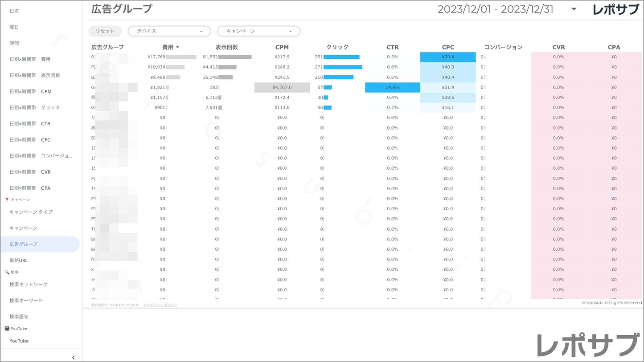The image size is (644, 362).
Task: Open the date range dropdown arrow
Action: click(x=574, y=9)
